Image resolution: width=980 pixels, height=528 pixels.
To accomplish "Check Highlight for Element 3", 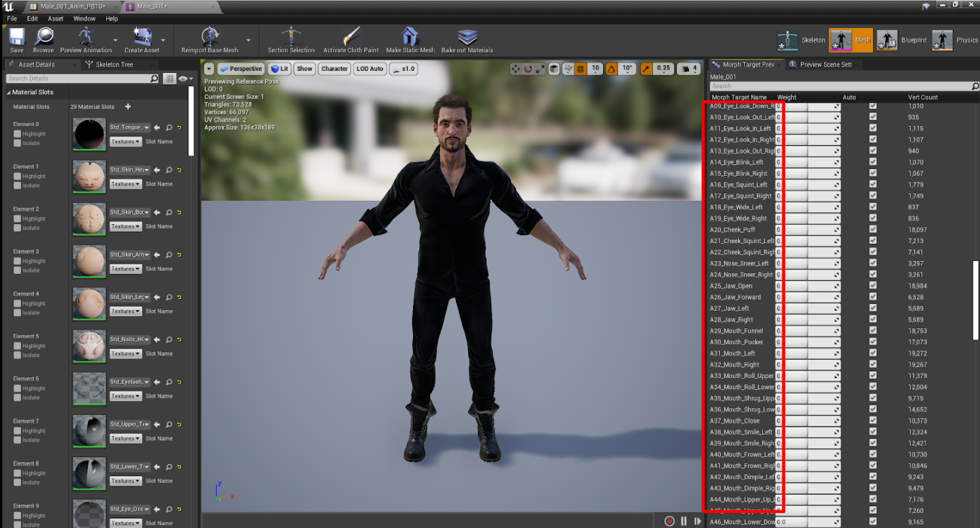I will [x=18, y=261].
